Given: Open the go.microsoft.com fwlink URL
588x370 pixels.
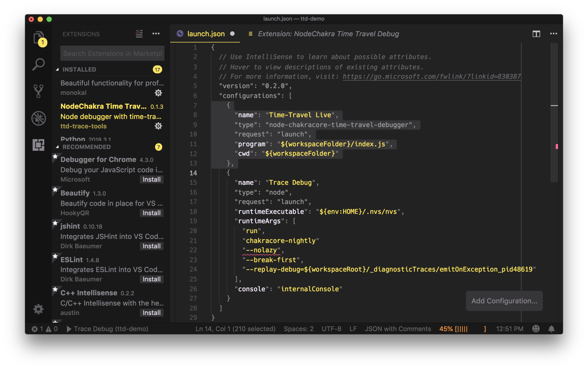Looking at the screenshot, I should (x=431, y=76).
